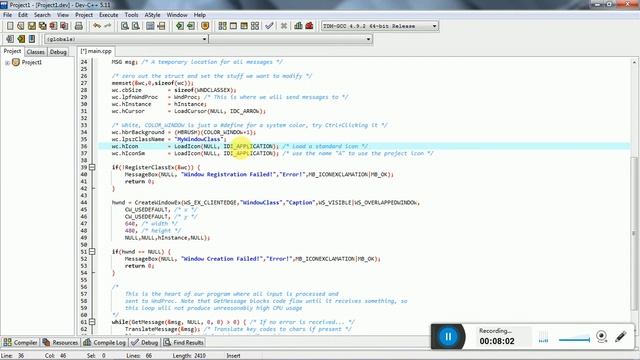Open the Compile Log bottom tab
The width and height of the screenshot is (640, 360).
click(104, 342)
